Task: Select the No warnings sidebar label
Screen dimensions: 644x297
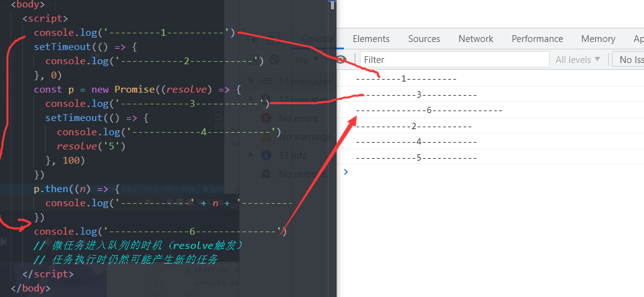Action: click(x=304, y=137)
